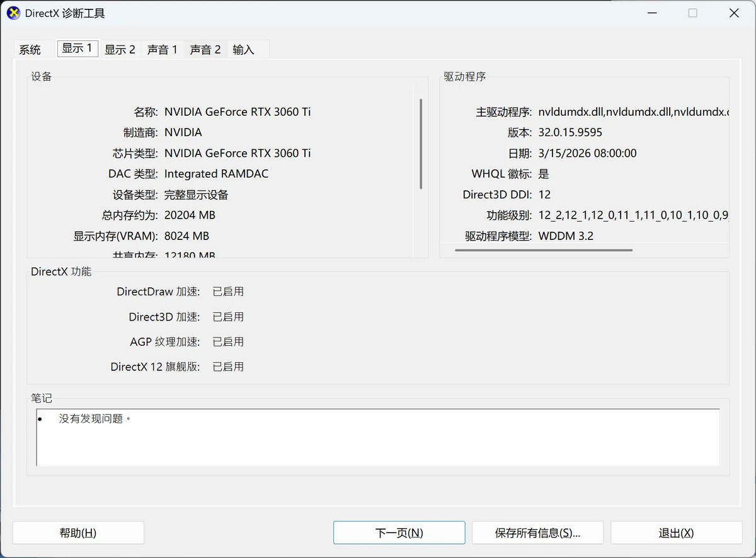Click the total memory value 20204 MB

point(190,215)
